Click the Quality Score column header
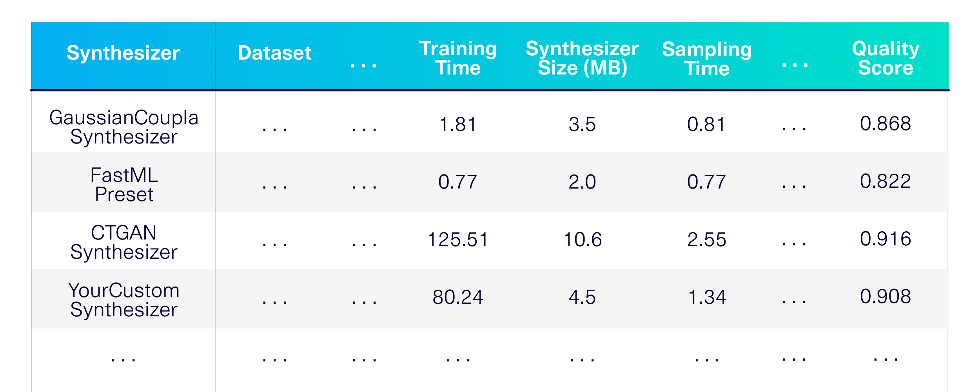Viewport: 980px width, 392px height. coord(886,58)
